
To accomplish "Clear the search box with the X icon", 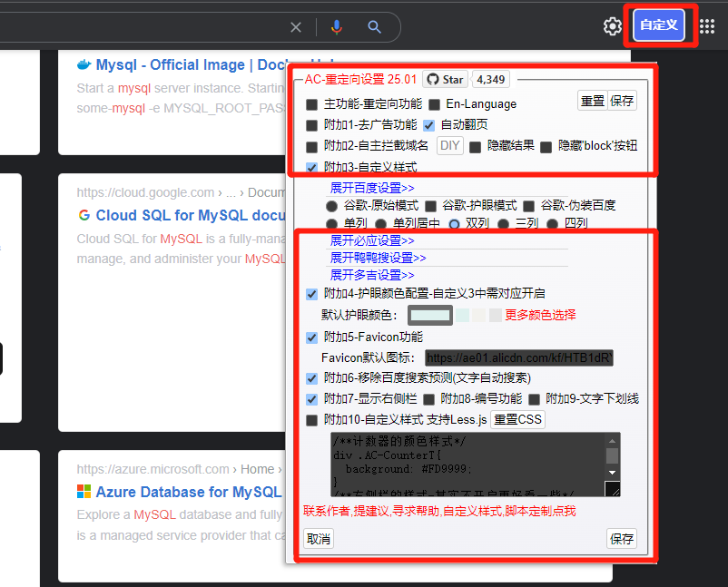I will click(x=296, y=27).
